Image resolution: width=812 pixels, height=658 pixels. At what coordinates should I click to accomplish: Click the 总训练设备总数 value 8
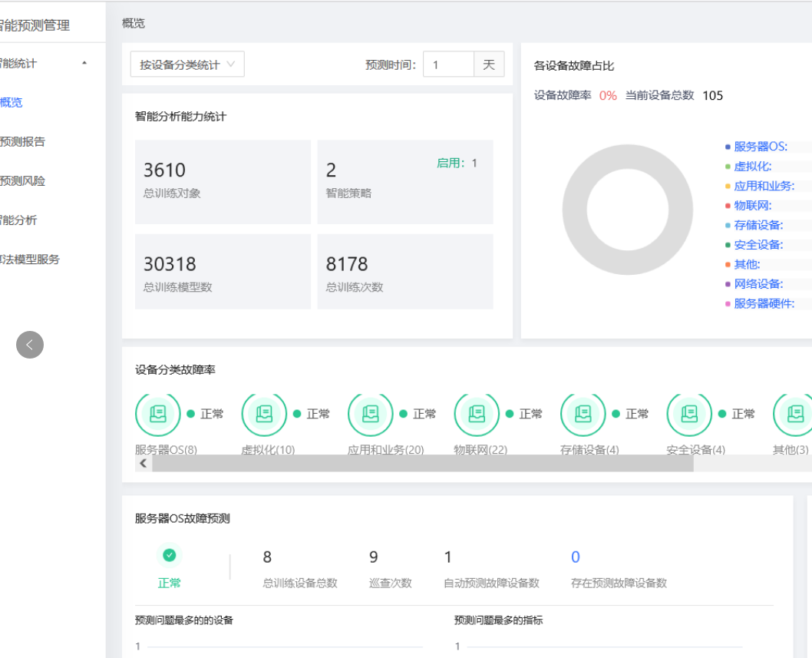click(267, 557)
